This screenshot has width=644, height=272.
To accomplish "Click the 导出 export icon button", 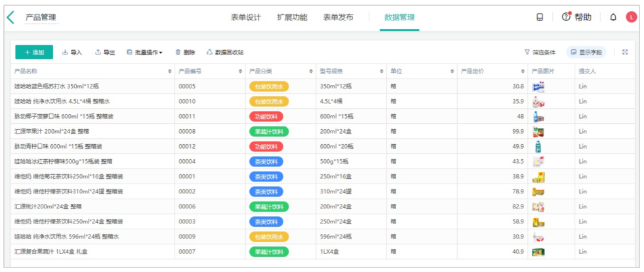I will 105,52.
